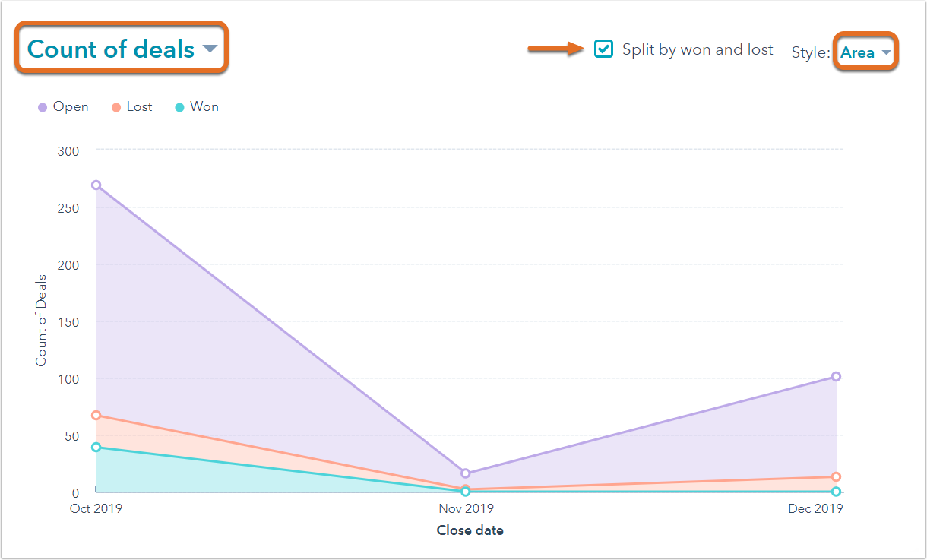This screenshot has width=927, height=560.
Task: Toggle the Open series legend dot
Action: (x=43, y=108)
